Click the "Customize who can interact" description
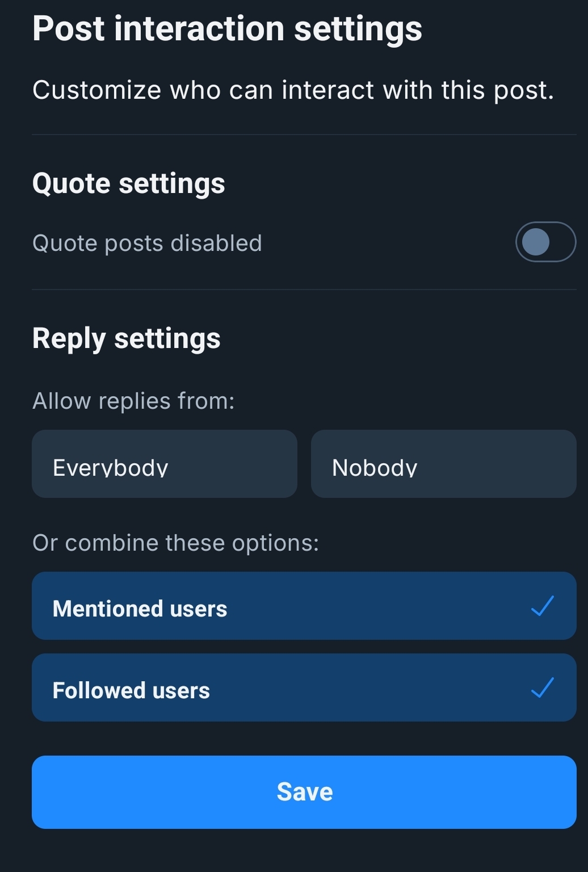This screenshot has height=872, width=588. (x=293, y=90)
